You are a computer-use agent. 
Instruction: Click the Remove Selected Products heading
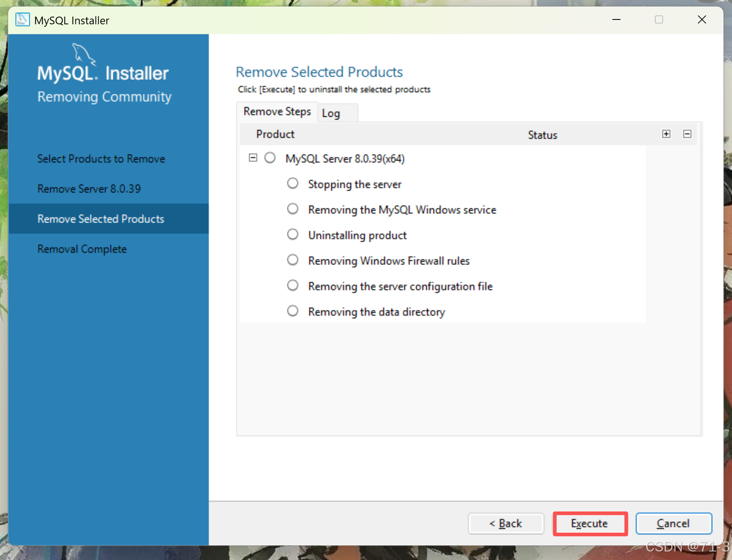[x=319, y=72]
